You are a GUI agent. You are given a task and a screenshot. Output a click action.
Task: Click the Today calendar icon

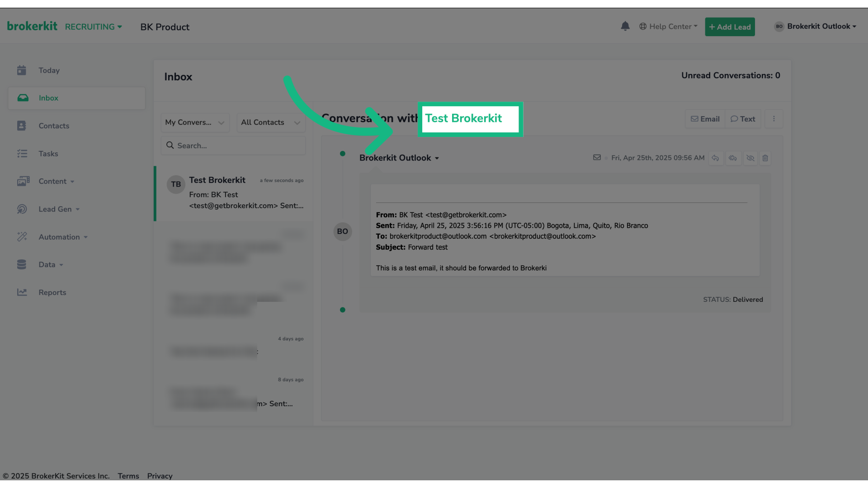22,70
